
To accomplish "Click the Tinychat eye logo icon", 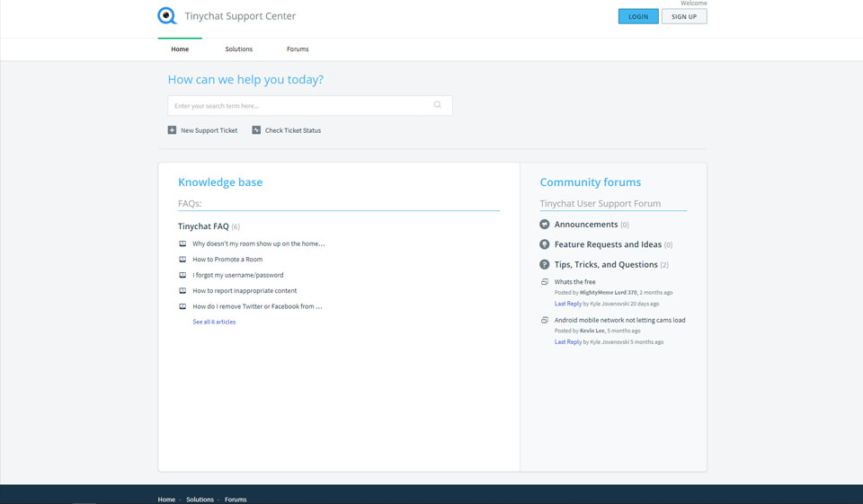I will (167, 16).
